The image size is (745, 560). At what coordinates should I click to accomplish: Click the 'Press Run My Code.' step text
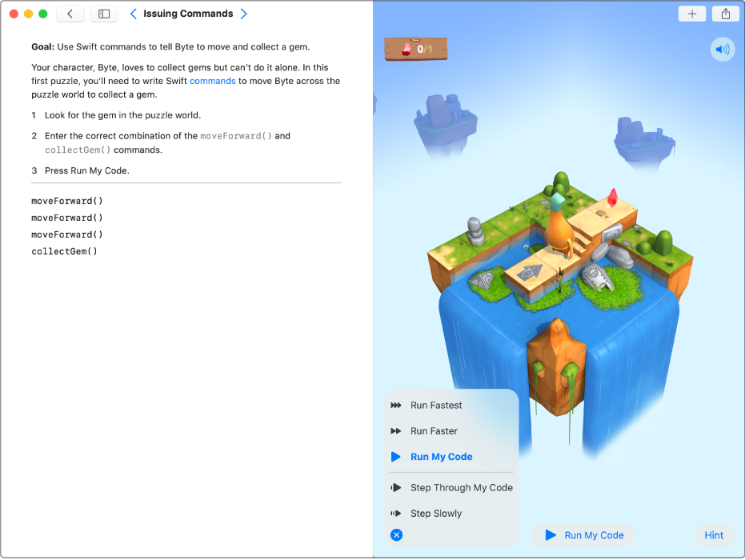[x=87, y=170]
